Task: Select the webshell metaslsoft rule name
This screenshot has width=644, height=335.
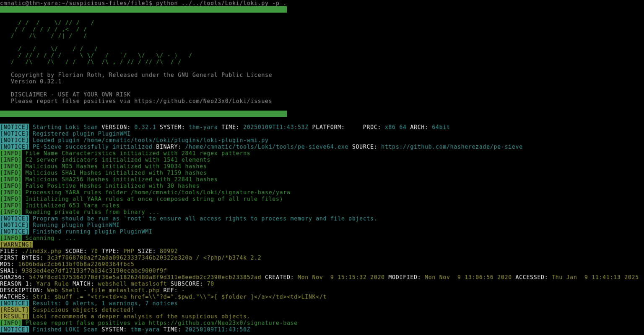Action: [133, 283]
